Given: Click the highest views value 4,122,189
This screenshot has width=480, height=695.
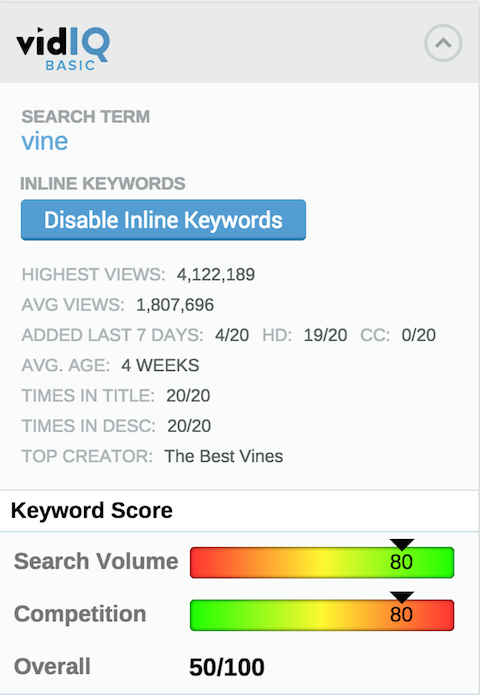Looking at the screenshot, I should (216, 274).
